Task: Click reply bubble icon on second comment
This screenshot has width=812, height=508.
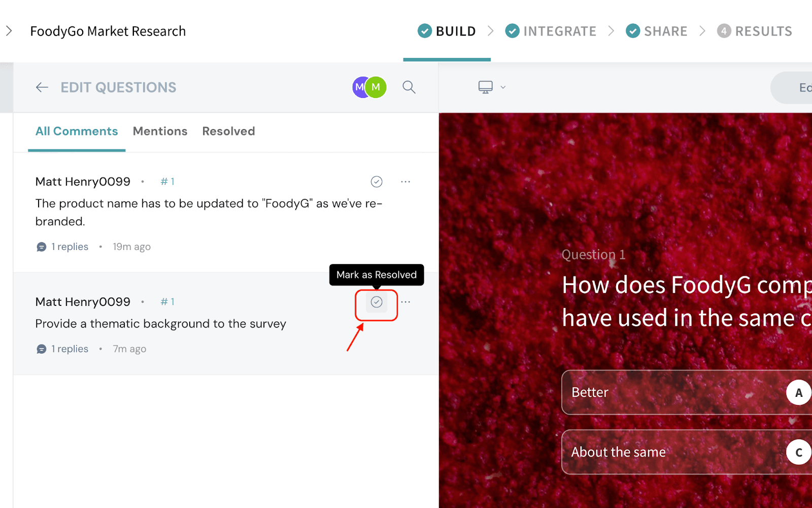Action: (42, 350)
